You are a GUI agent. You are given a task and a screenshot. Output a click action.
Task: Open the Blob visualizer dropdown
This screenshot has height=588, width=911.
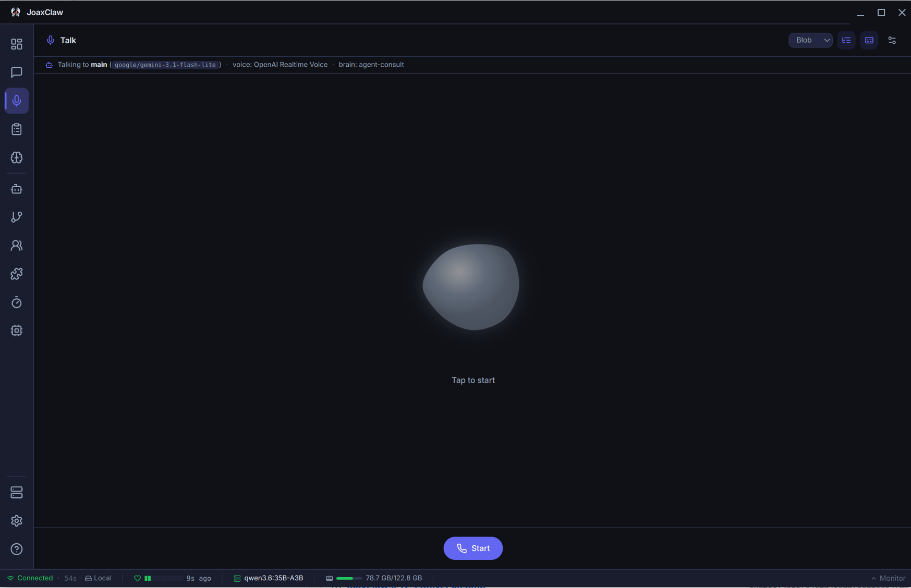click(810, 40)
